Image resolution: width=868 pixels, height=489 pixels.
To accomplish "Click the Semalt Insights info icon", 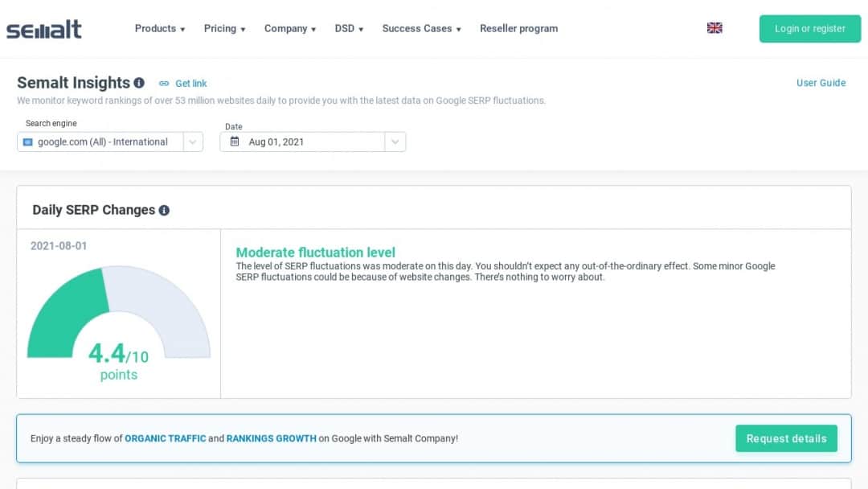I will tap(139, 83).
